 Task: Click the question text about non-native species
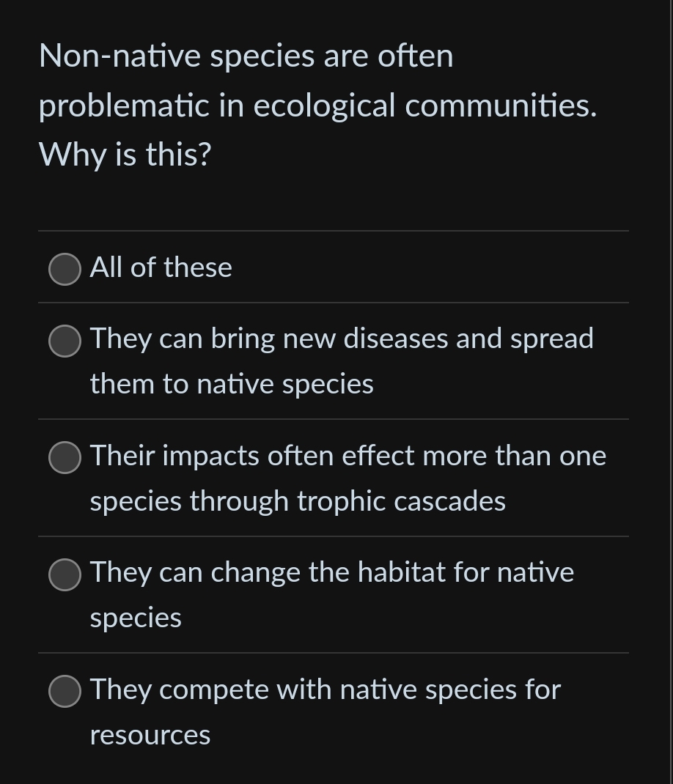coord(317,105)
